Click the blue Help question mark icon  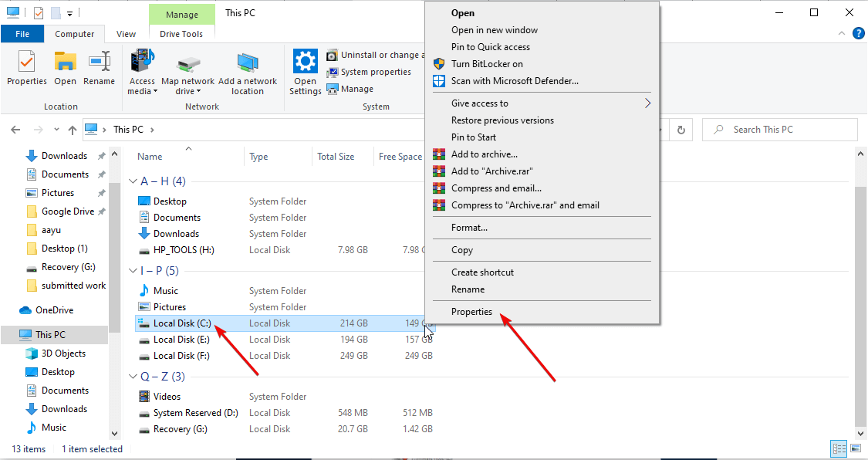(x=859, y=33)
